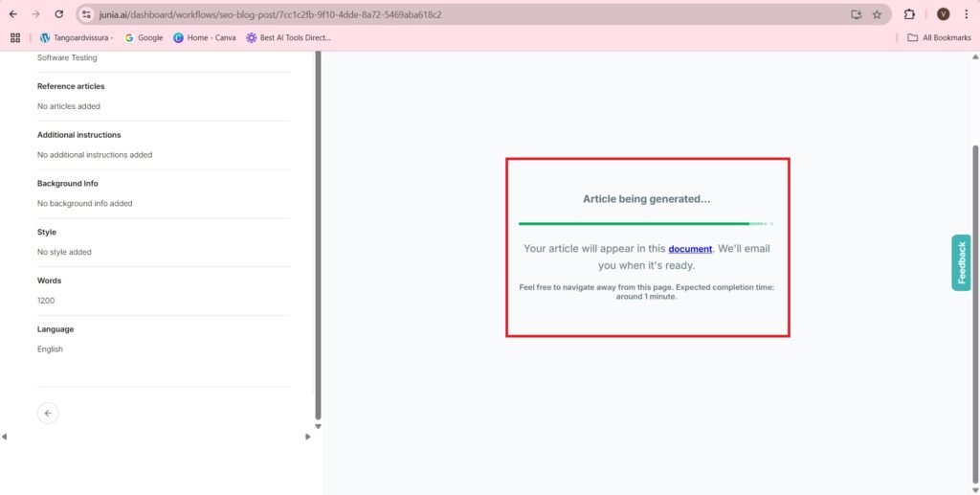Image resolution: width=980 pixels, height=495 pixels.
Task: Click the 'Words' heading
Action: coord(50,281)
